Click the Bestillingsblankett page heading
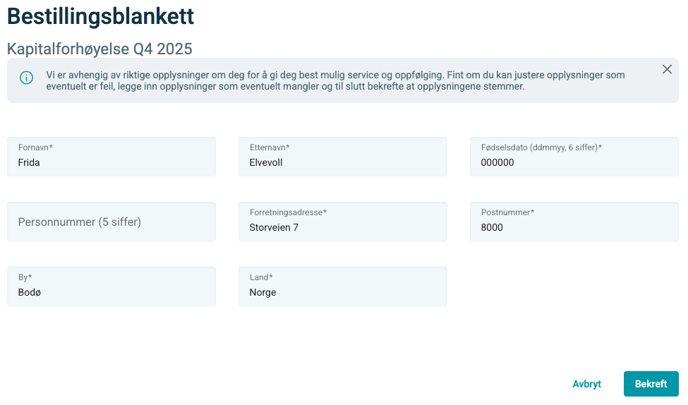Viewport: 688px width, 405px height. pos(100,16)
